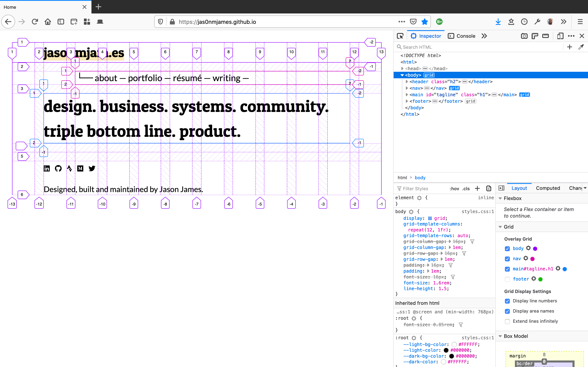Click the Firefox downloads arrow icon

tap(498, 22)
